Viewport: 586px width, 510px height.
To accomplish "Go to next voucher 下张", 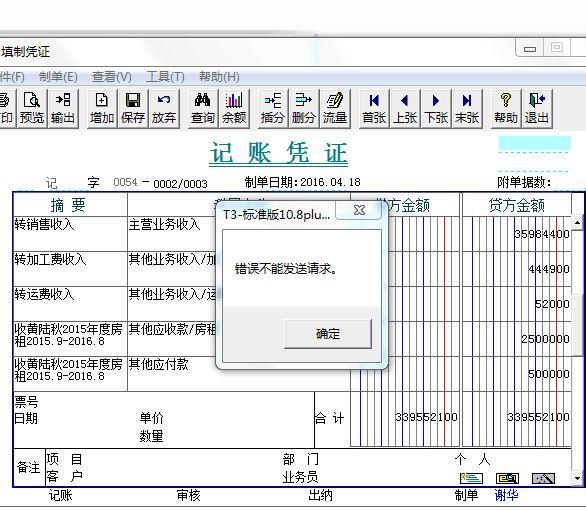I will tap(436, 108).
